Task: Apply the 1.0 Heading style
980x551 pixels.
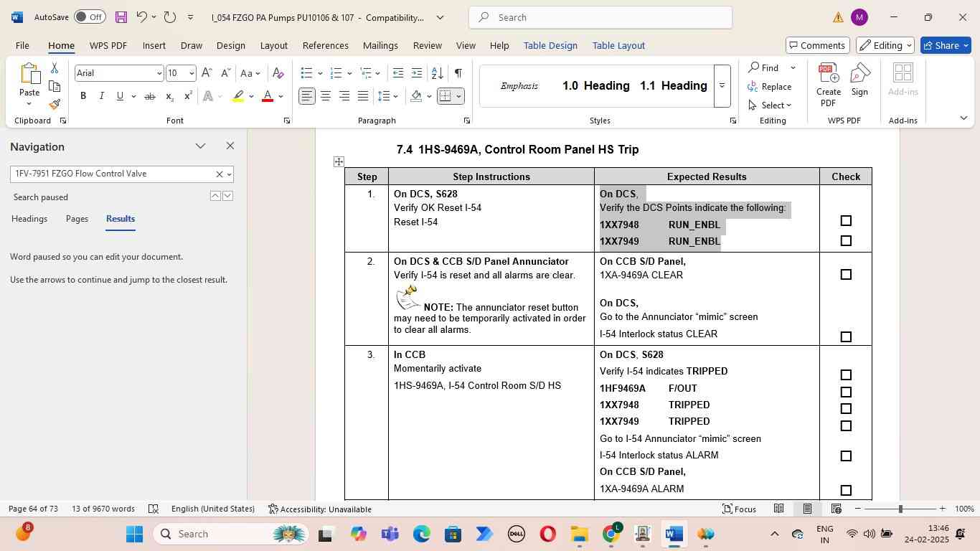Action: [595, 86]
